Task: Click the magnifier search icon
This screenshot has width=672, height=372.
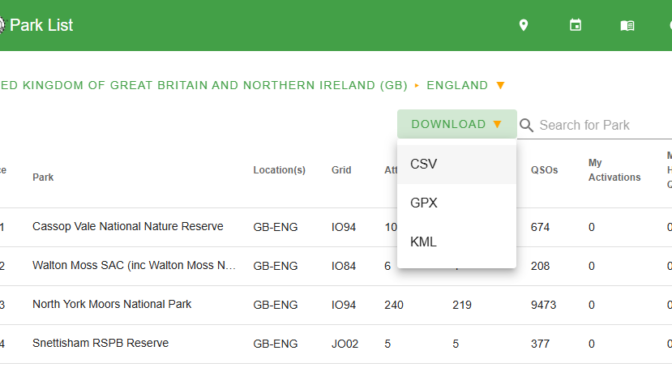Action: tap(526, 125)
